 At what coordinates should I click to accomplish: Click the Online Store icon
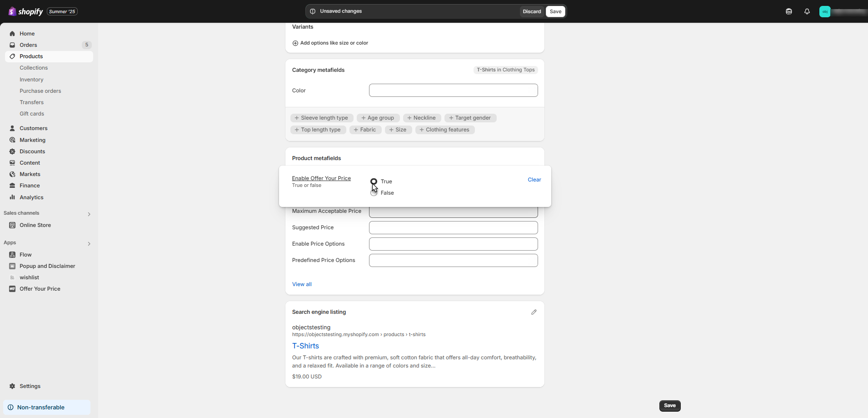(x=12, y=225)
